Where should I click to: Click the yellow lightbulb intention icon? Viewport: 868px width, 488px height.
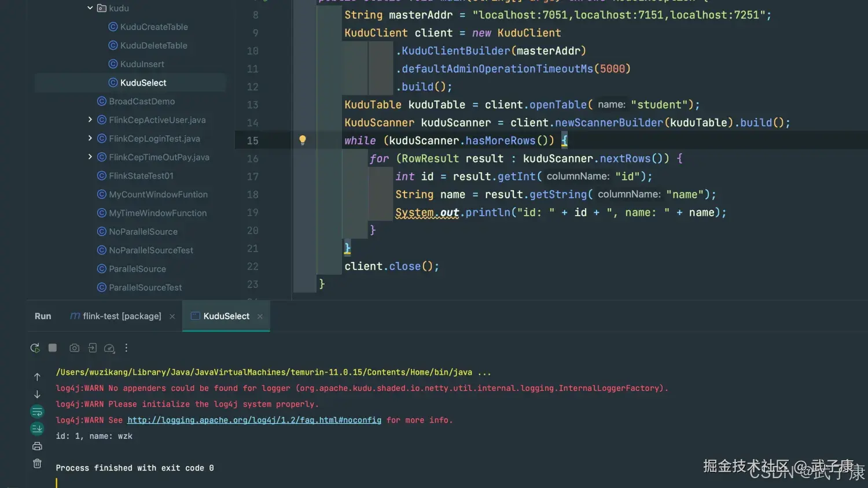point(302,140)
